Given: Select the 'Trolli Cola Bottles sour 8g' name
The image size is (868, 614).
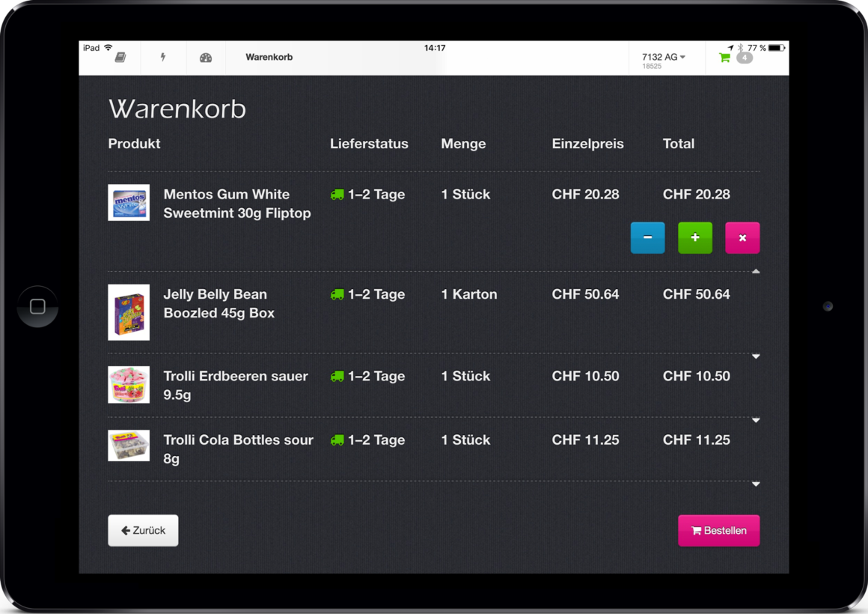Looking at the screenshot, I should click(238, 449).
